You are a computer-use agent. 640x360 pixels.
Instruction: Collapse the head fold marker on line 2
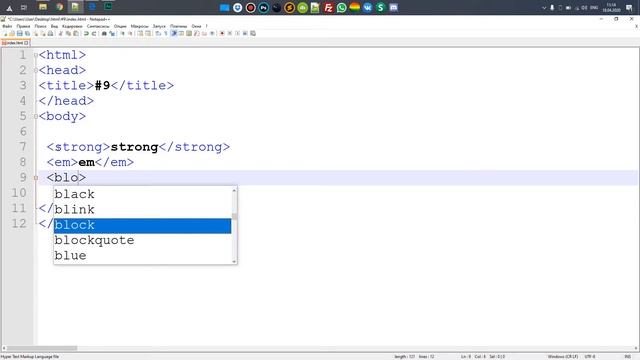pyautogui.click(x=36, y=71)
